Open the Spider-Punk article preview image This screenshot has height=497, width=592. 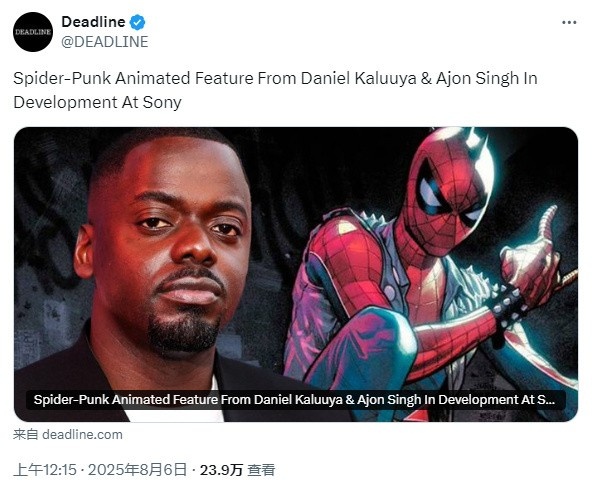(x=296, y=274)
